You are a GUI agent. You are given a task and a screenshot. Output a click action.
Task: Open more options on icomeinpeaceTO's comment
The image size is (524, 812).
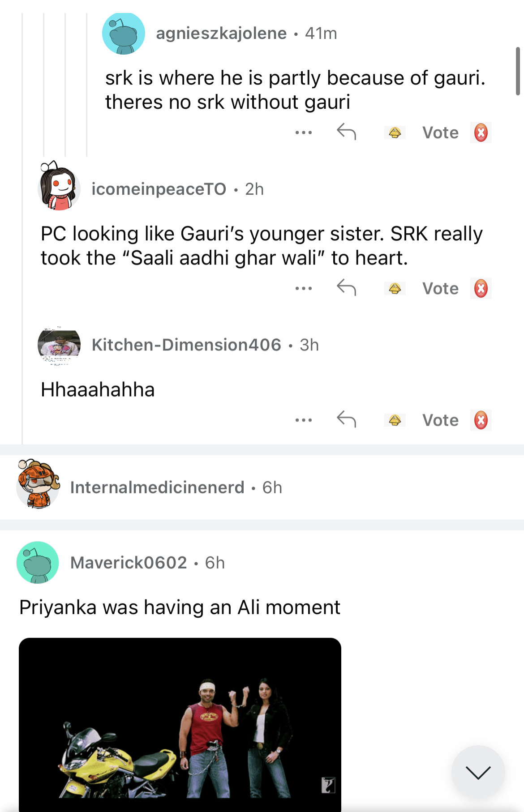point(304,288)
